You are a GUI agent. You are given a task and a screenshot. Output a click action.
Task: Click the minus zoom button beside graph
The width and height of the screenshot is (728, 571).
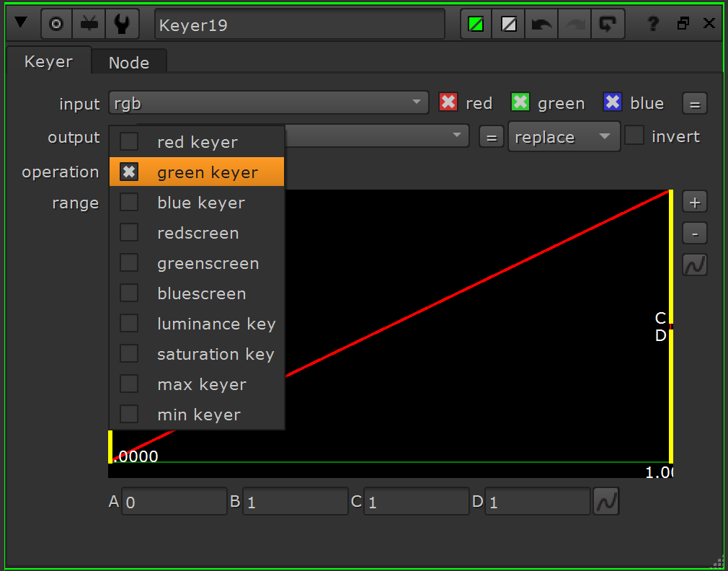pyautogui.click(x=695, y=233)
